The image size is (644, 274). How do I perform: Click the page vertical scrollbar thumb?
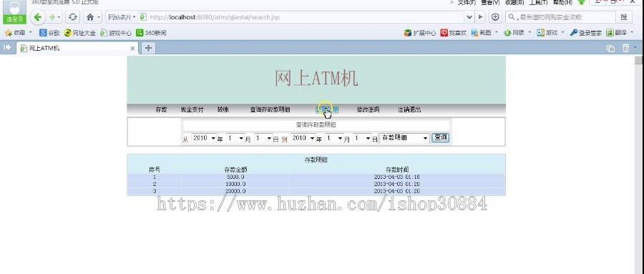(638, 60)
